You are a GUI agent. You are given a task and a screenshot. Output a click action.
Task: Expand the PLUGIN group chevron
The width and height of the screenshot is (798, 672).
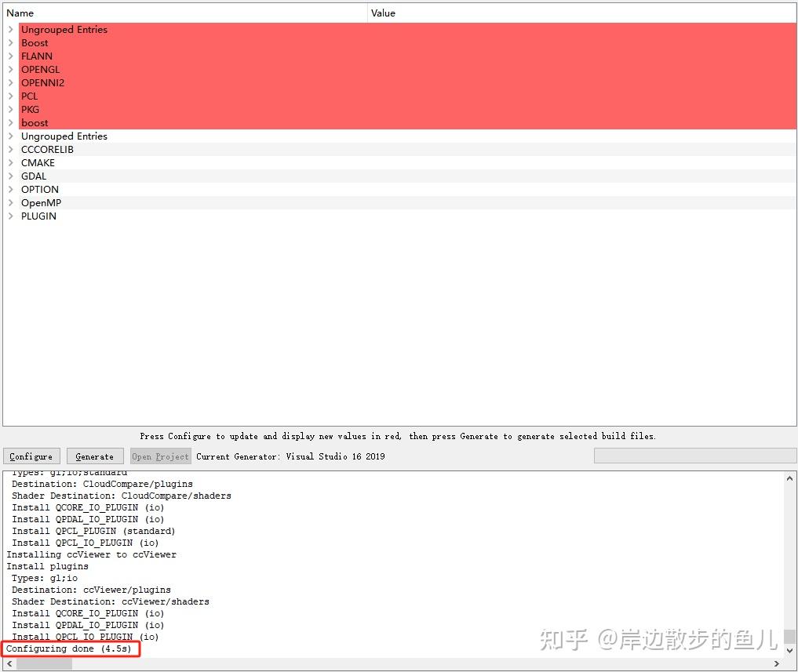coord(11,216)
